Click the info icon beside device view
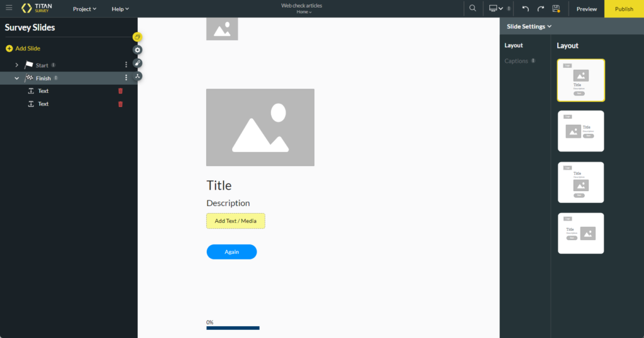Image resolution: width=644 pixels, height=338 pixels. (509, 9)
